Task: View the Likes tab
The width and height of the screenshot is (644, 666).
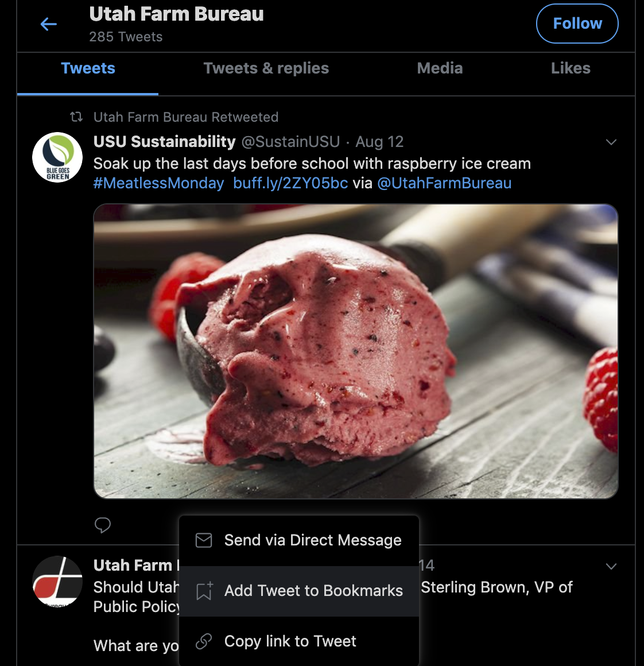Action: coord(570,68)
